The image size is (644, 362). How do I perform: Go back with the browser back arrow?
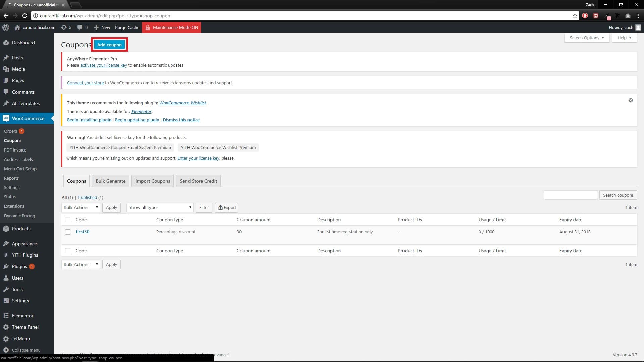[x=6, y=16]
